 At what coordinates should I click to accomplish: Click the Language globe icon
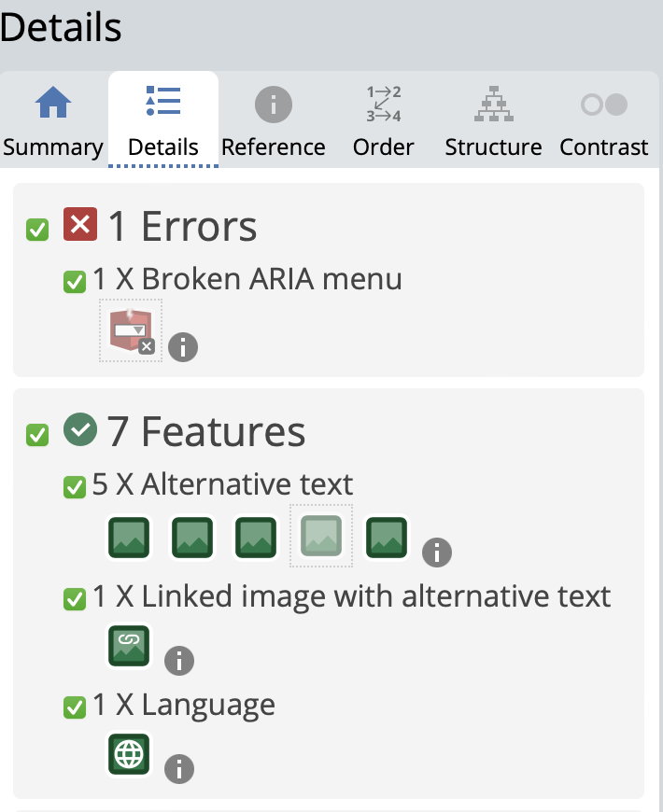[x=129, y=754]
